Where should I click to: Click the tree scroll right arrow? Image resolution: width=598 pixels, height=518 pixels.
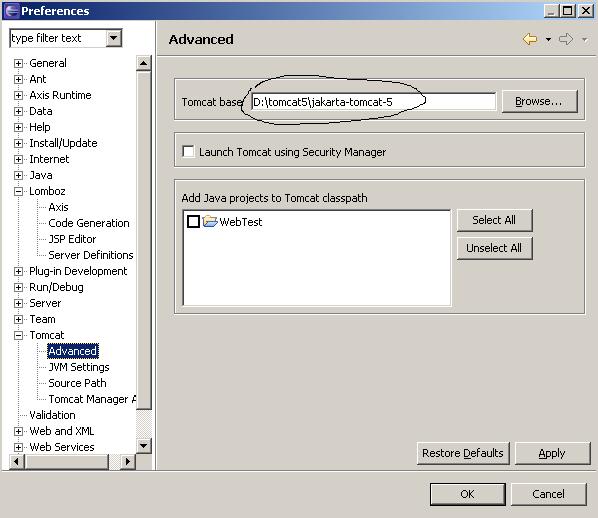coord(128,462)
